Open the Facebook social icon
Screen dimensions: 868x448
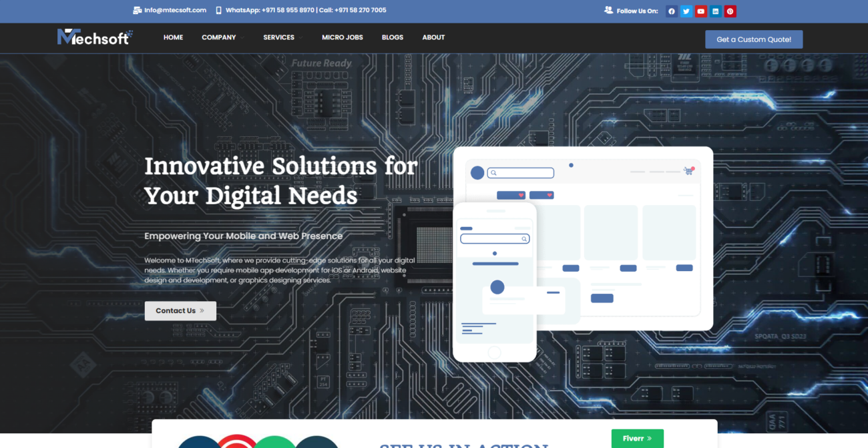click(x=672, y=11)
